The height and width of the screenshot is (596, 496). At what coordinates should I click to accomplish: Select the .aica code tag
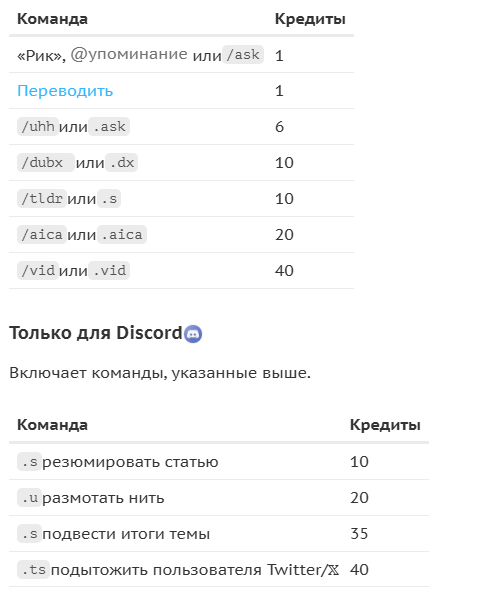click(x=122, y=235)
